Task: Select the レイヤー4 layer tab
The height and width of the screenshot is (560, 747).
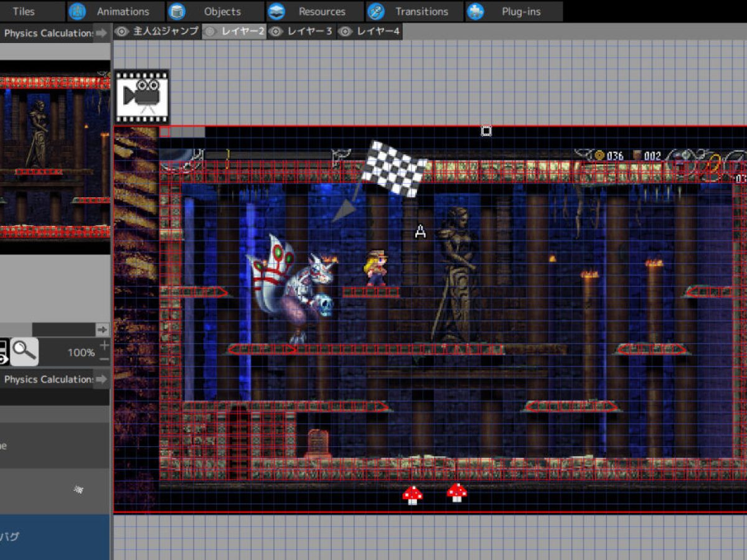Action: click(370, 31)
